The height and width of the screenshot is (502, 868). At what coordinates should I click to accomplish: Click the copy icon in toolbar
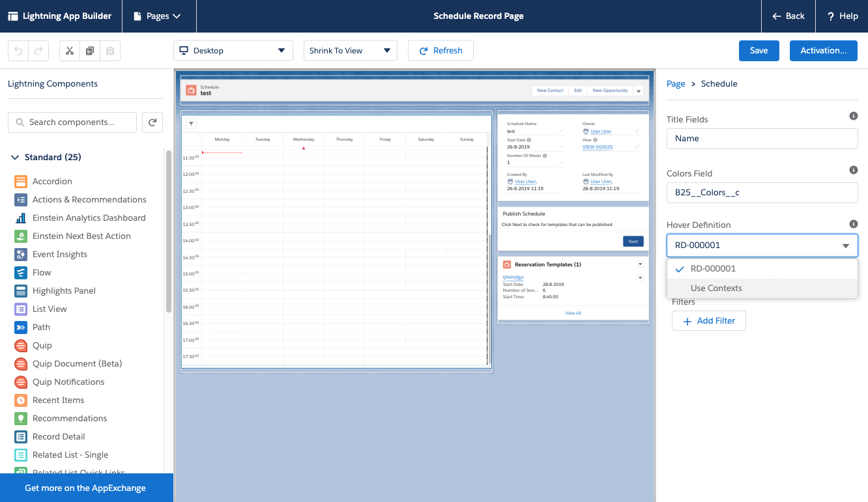tap(90, 51)
